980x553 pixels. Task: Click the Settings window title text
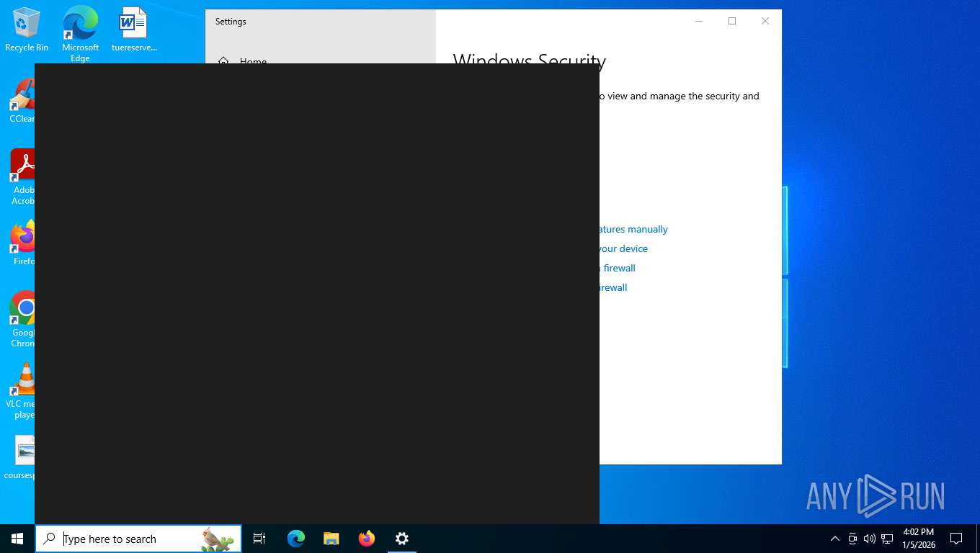pos(231,22)
